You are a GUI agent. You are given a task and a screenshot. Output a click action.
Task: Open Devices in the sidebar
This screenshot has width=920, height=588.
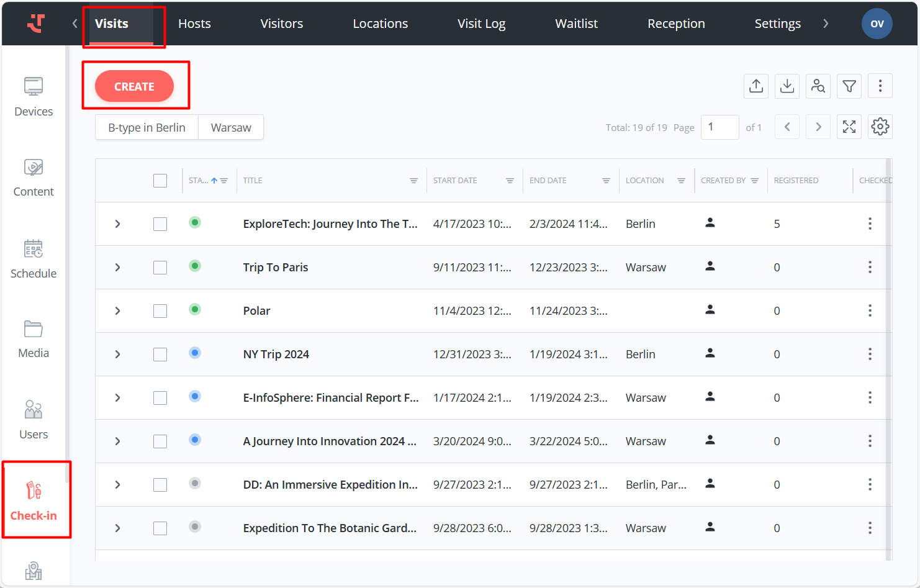[x=34, y=97]
